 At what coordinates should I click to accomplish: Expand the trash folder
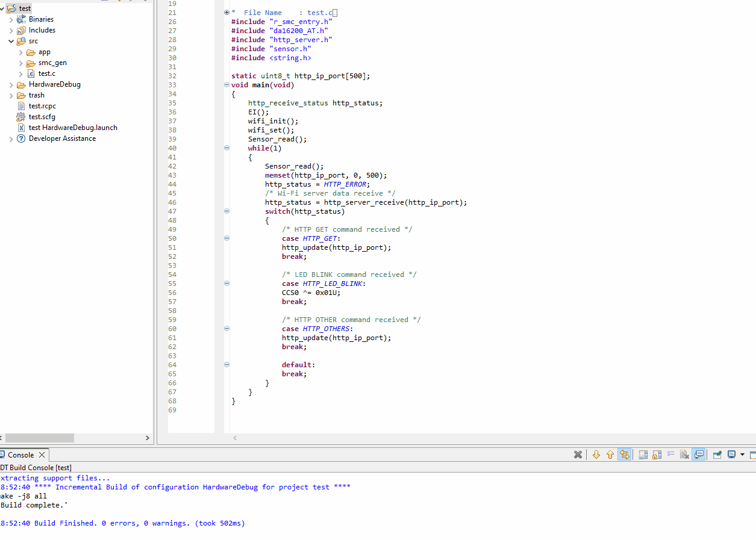click(x=11, y=95)
